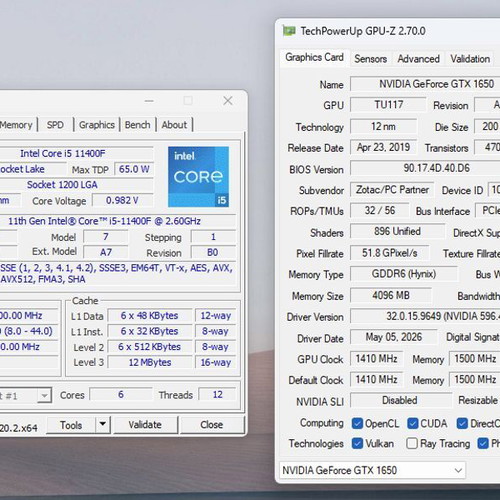Click the TU117 GPU field
Viewport: 500px width, 500px height.
click(x=388, y=105)
